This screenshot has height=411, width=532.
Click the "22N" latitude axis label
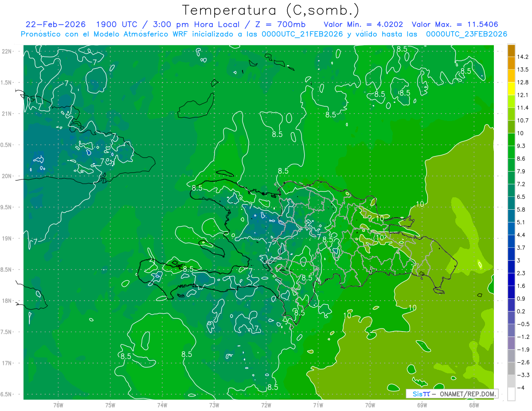pyautogui.click(x=8, y=51)
